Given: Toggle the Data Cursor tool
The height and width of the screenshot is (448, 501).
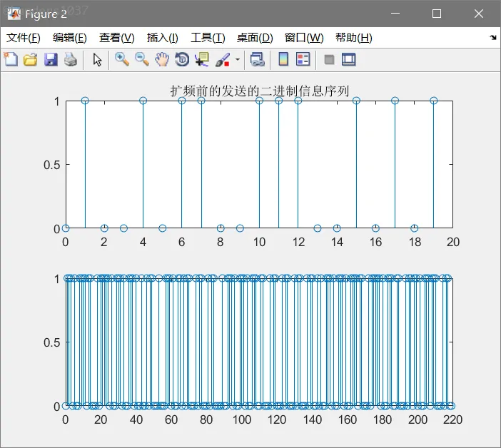Looking at the screenshot, I should 202,60.
